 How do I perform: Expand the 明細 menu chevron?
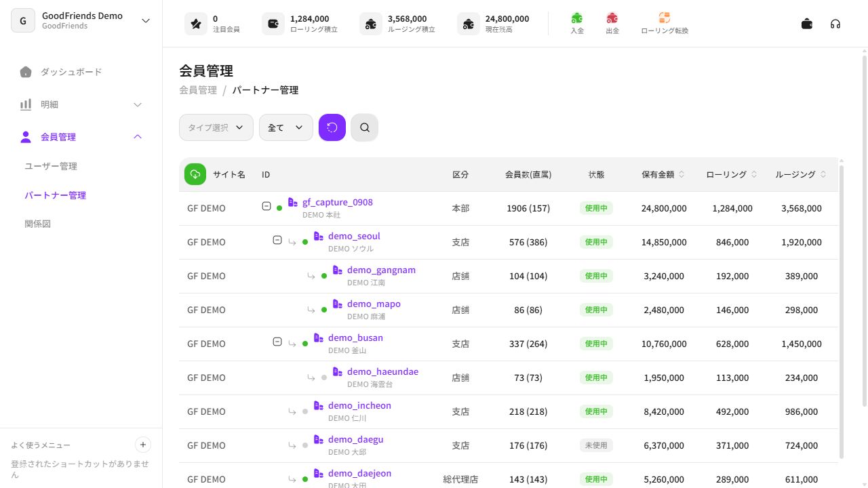click(138, 104)
